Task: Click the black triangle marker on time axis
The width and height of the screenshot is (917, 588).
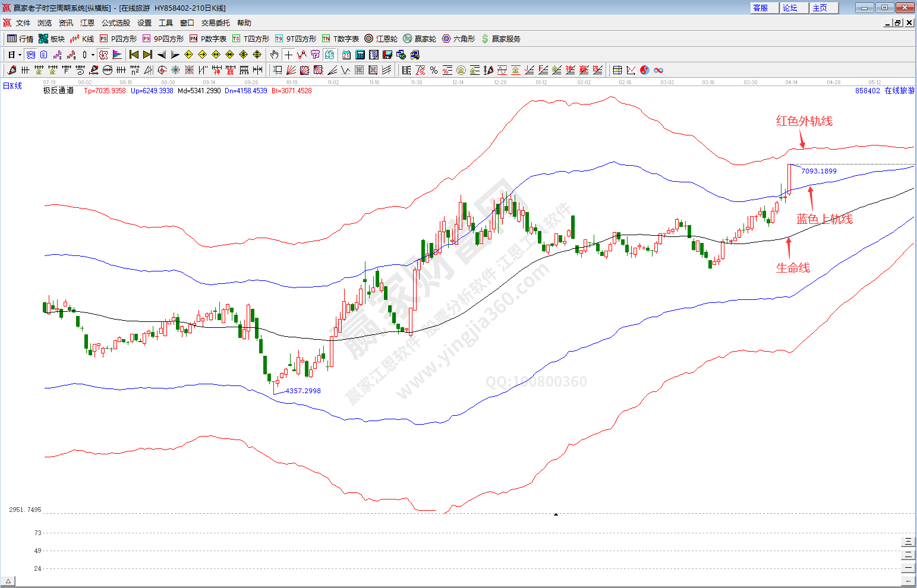Action: coord(556,514)
